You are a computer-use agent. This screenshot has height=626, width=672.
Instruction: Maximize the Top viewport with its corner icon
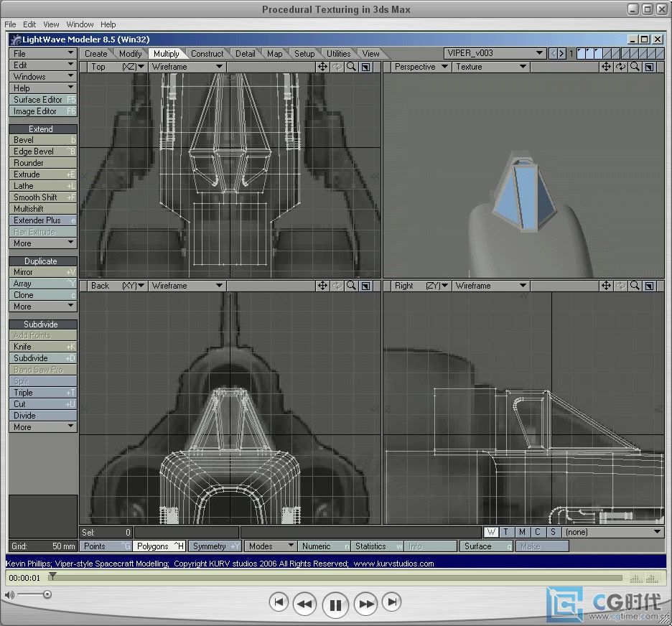click(x=365, y=67)
